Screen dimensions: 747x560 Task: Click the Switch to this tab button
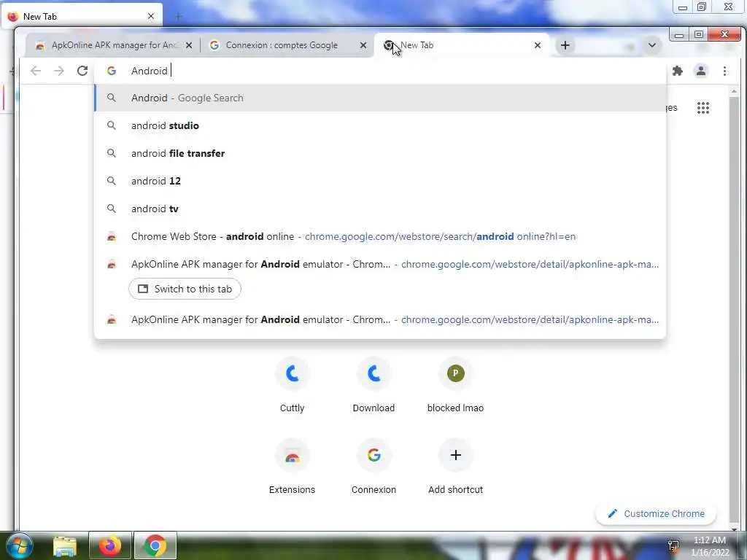click(x=185, y=289)
